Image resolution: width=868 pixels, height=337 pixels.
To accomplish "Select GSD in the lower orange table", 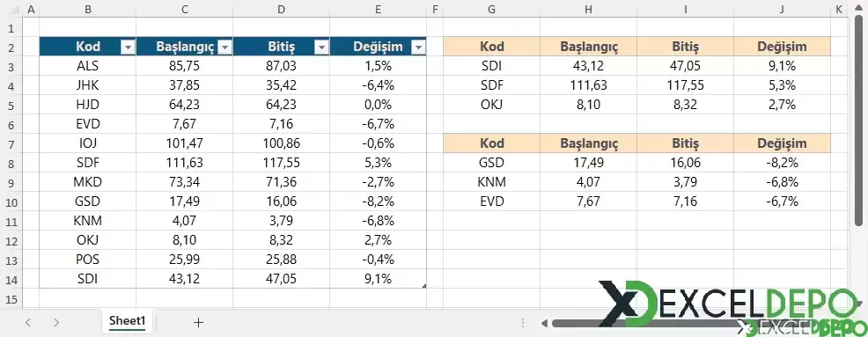I will (x=491, y=164).
